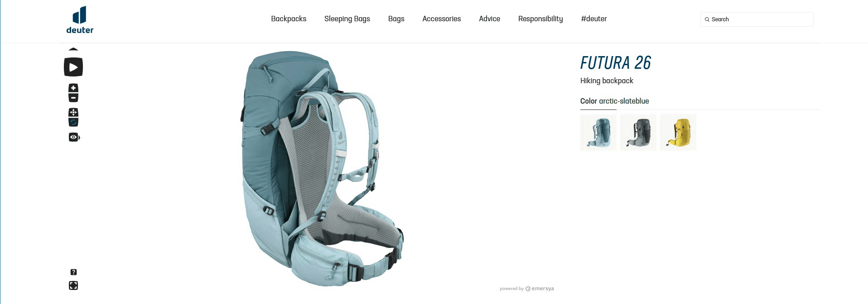This screenshot has width=868, height=304.
Task: Choose the yellow backpack color swatch
Action: point(678,133)
